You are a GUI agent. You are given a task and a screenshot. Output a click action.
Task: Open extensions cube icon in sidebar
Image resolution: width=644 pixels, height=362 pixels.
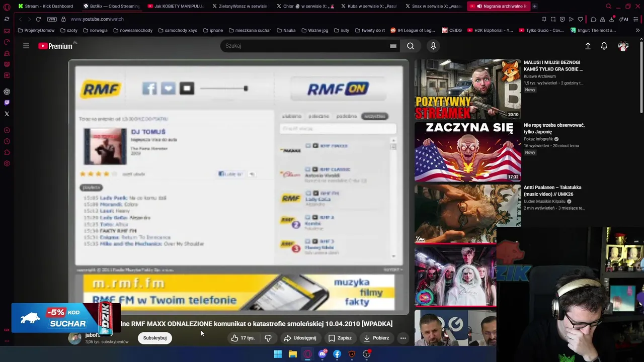(7, 152)
